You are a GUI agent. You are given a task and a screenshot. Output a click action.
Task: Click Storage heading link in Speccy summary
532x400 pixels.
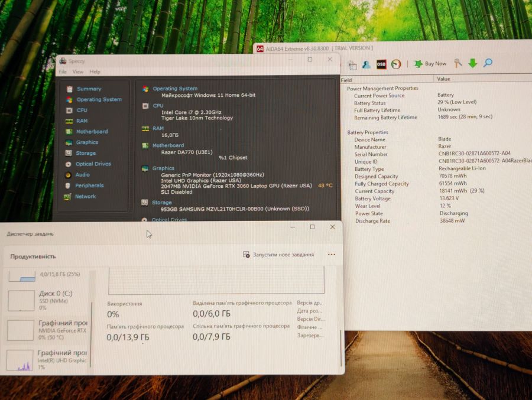tap(161, 203)
